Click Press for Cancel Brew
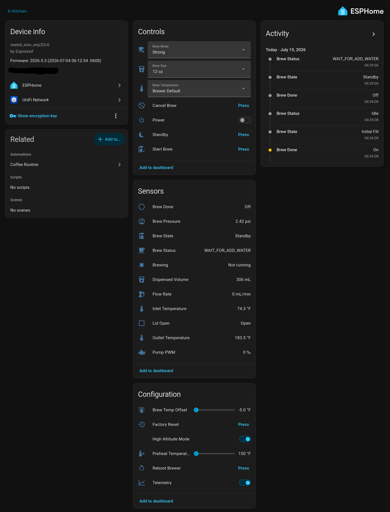The width and height of the screenshot is (390, 512). [243, 105]
